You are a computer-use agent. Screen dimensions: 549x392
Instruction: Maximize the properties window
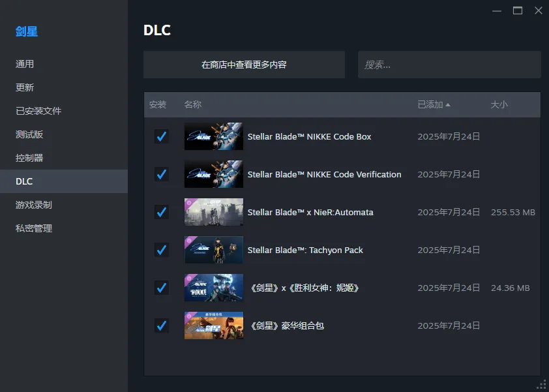coord(518,10)
